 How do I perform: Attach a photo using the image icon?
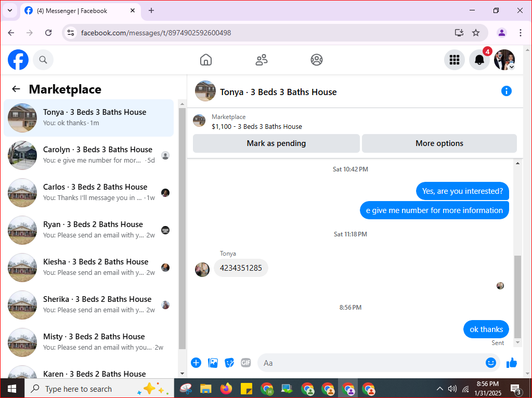[x=213, y=363]
